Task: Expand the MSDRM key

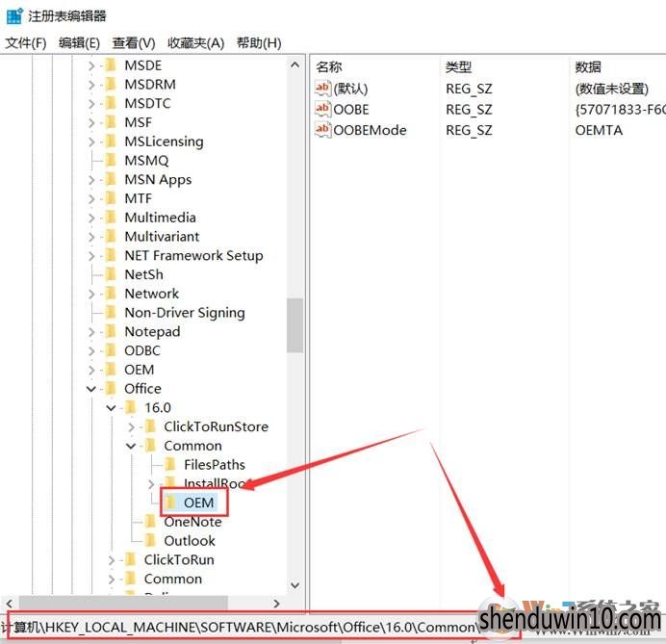Action: (91, 85)
